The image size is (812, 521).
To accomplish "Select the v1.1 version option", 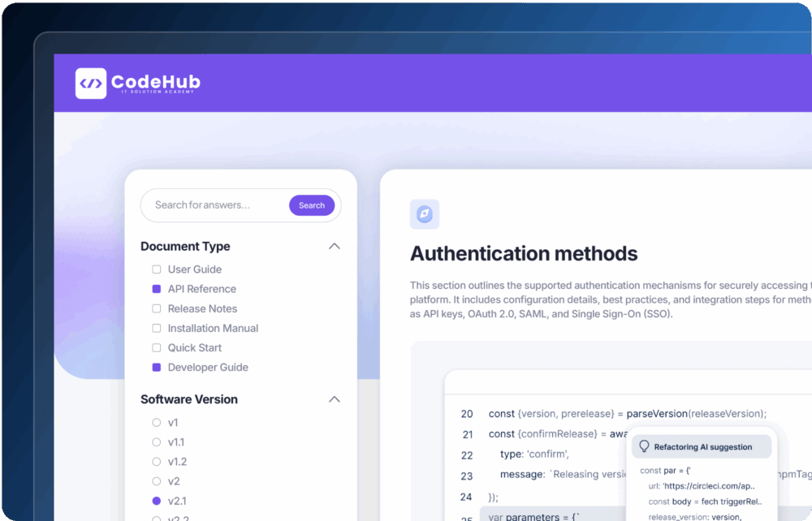I will pyautogui.click(x=156, y=441).
